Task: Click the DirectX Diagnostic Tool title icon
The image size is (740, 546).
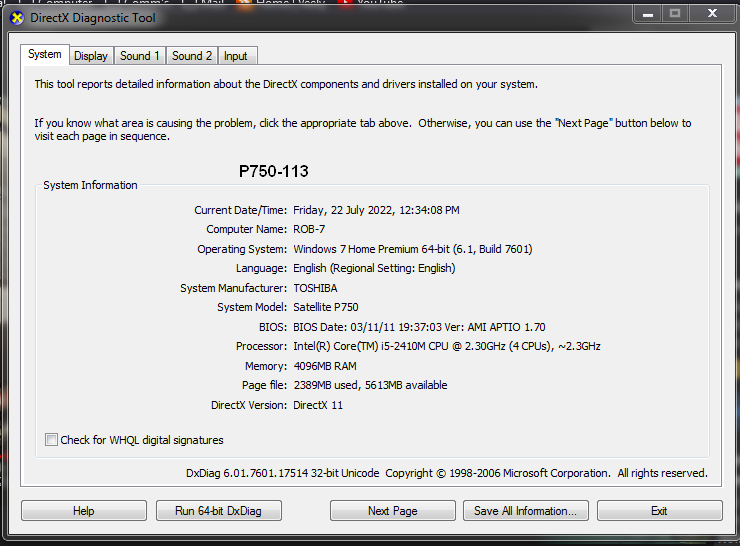Action: 17,18
